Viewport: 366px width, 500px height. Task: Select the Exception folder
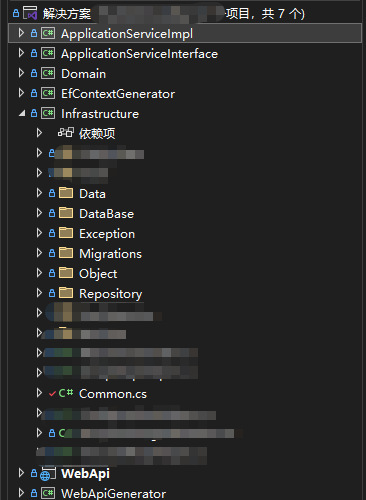(x=107, y=234)
